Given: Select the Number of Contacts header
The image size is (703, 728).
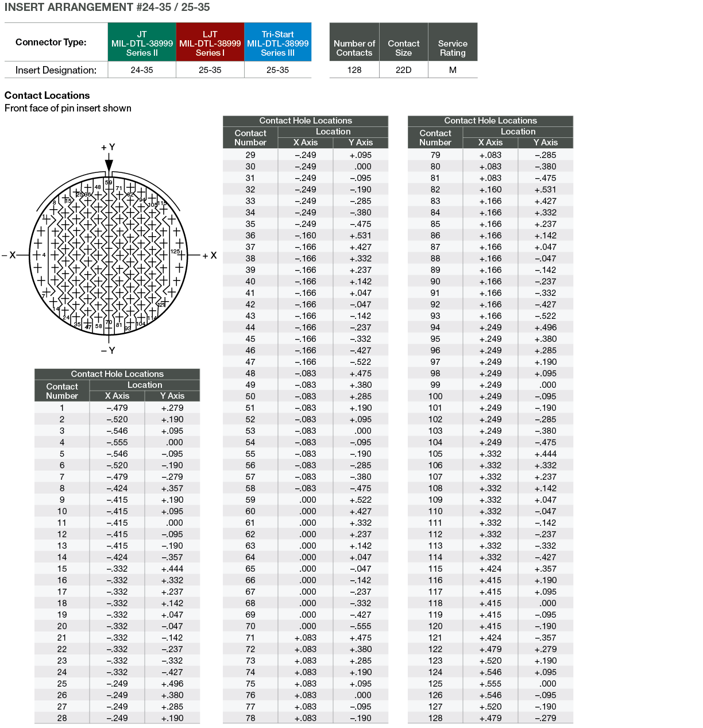Looking at the screenshot, I should click(x=354, y=48).
